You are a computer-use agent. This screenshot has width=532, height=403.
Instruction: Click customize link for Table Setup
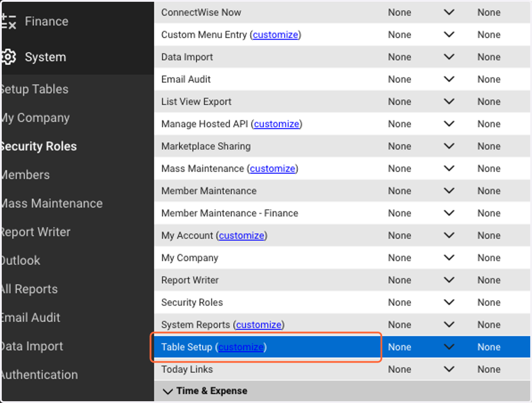pyautogui.click(x=241, y=347)
